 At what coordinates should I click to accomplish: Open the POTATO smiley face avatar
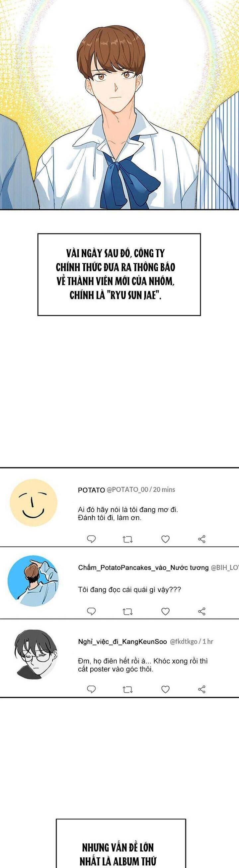click(34, 503)
